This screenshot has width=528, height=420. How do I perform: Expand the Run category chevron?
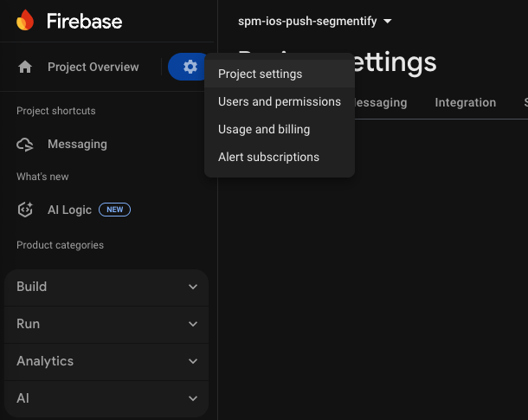(x=193, y=324)
